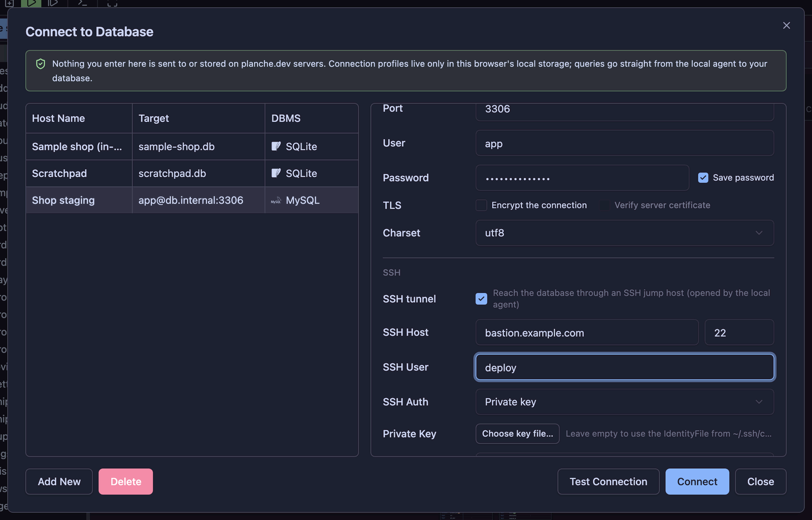
Task: Close the dialog with the X icon
Action: [786, 25]
